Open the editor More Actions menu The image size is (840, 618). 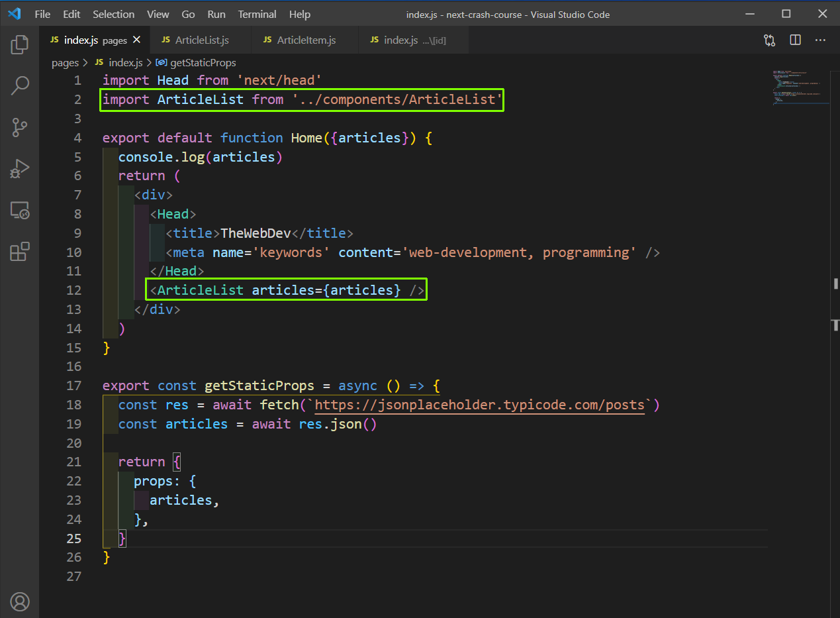coord(821,40)
